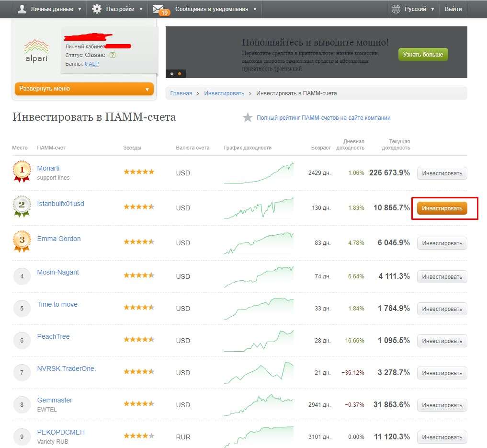Open the Moriarti account link
Image resolution: width=487 pixels, height=448 pixels.
(x=48, y=168)
